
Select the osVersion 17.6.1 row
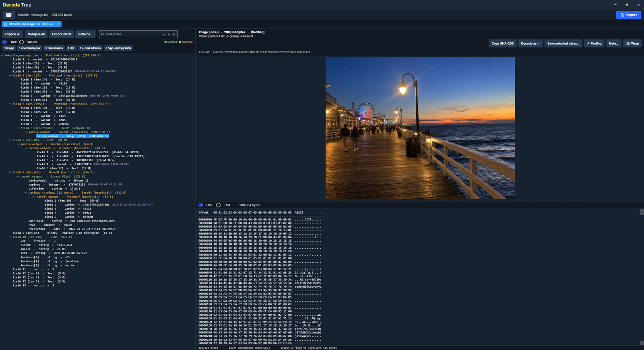pos(54,189)
